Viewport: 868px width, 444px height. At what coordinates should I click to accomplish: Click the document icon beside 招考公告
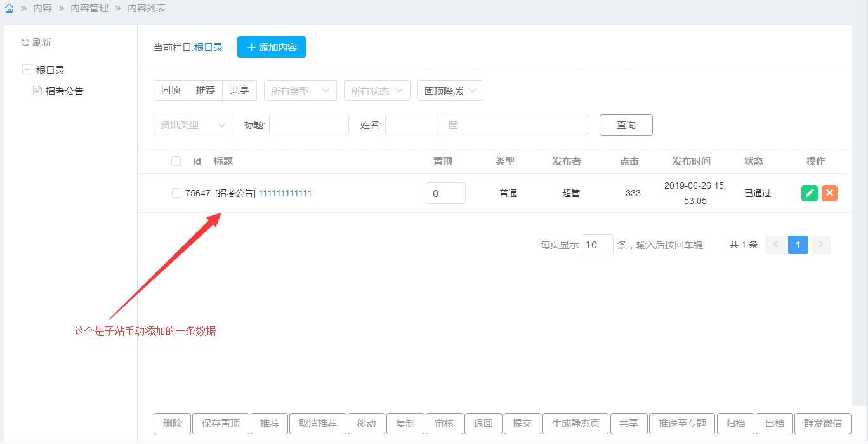tap(37, 91)
